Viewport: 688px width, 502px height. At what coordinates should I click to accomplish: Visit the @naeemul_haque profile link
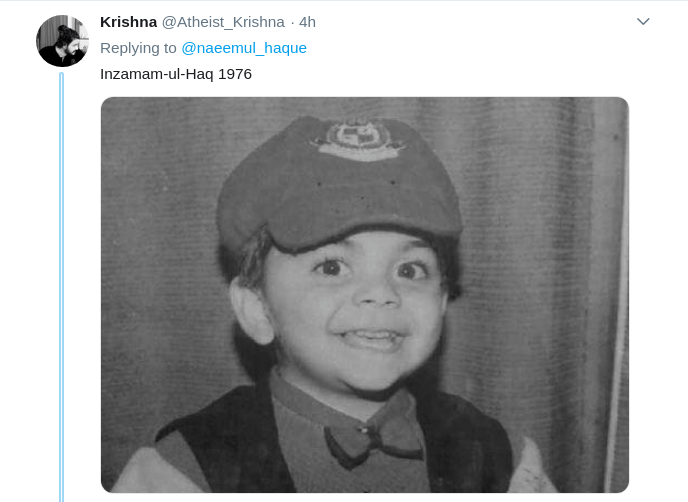pyautogui.click(x=244, y=48)
